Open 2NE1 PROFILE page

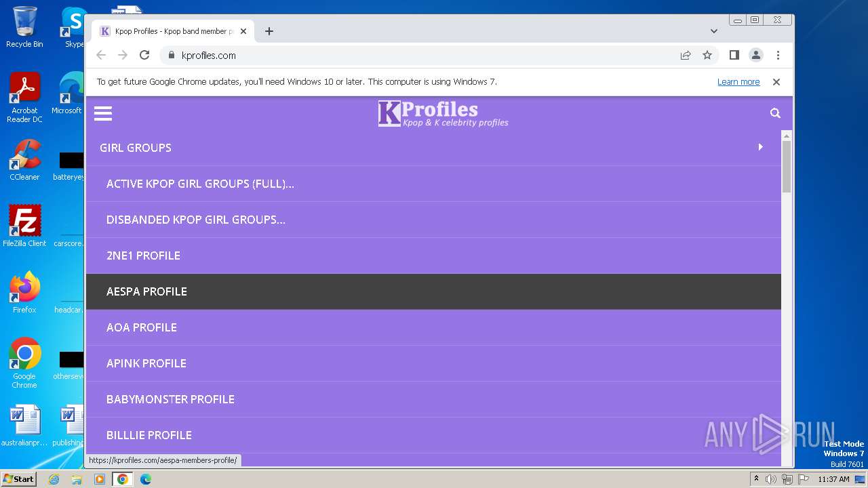[433, 256]
